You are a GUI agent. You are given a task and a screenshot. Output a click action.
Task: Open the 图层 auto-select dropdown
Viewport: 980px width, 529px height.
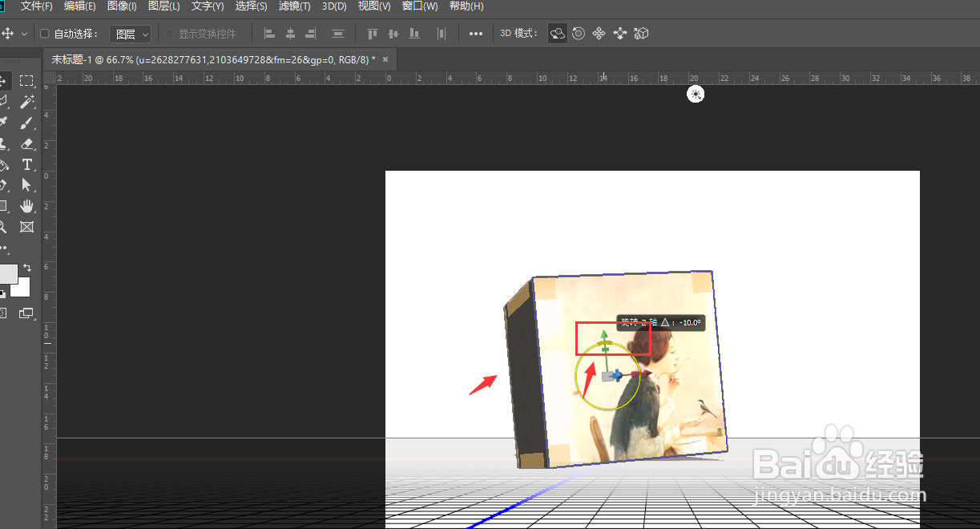pos(130,34)
